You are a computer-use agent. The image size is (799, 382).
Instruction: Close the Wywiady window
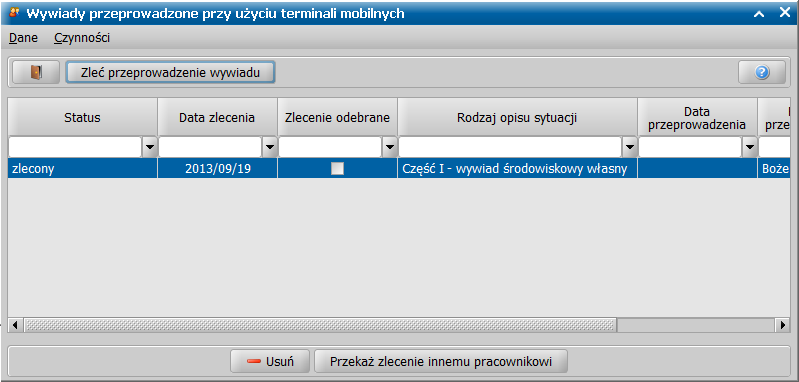pyautogui.click(x=784, y=13)
